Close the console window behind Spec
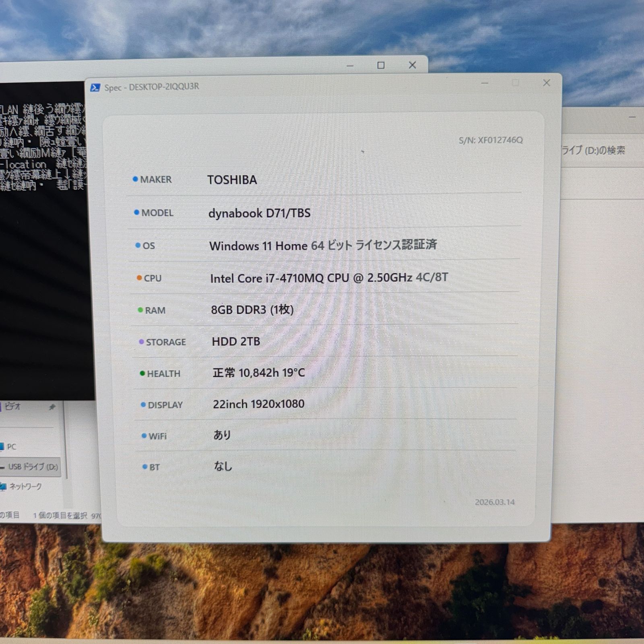The height and width of the screenshot is (644, 644). [x=412, y=65]
